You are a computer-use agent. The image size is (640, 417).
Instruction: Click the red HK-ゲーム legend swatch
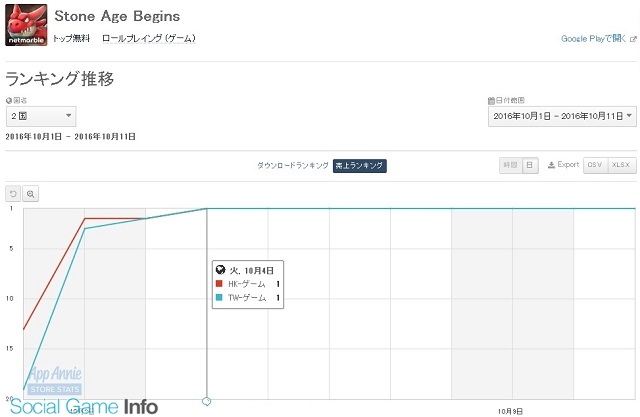tap(219, 284)
